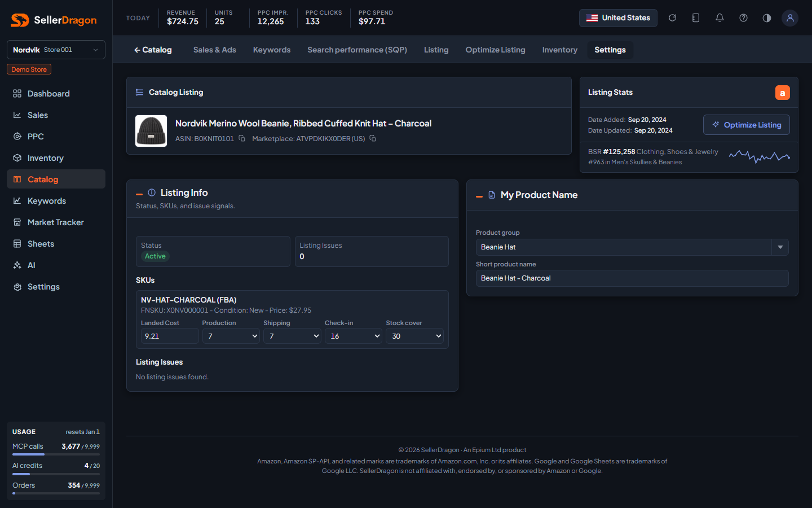This screenshot has height=508, width=812.
Task: Click the product title Nordvik Merino Wool Beanie
Action: (303, 123)
